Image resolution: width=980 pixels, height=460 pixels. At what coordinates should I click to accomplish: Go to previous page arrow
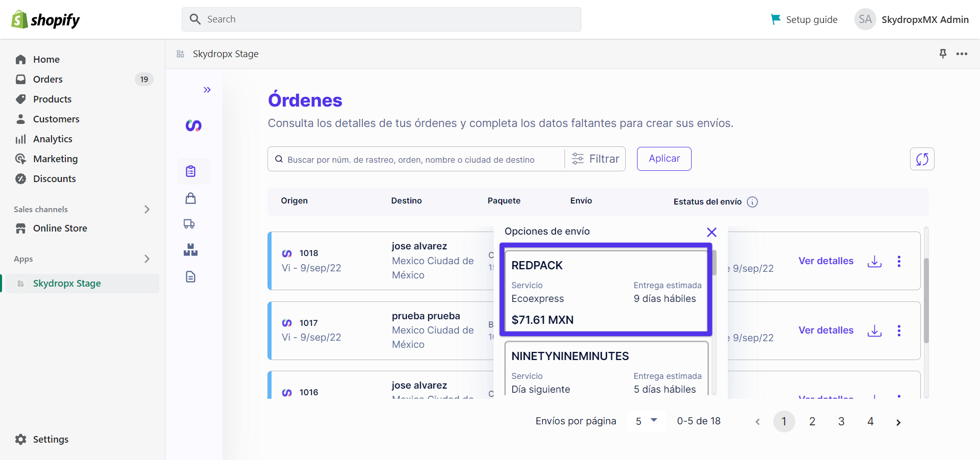click(757, 422)
